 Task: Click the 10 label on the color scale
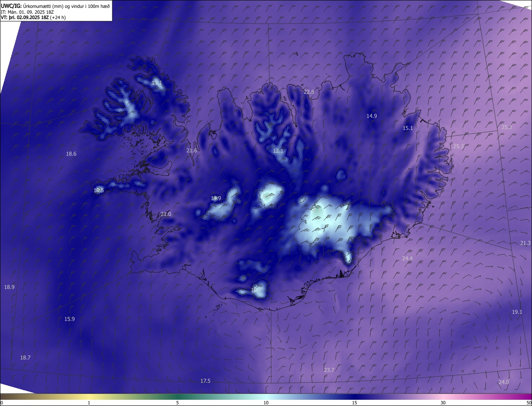click(266, 403)
